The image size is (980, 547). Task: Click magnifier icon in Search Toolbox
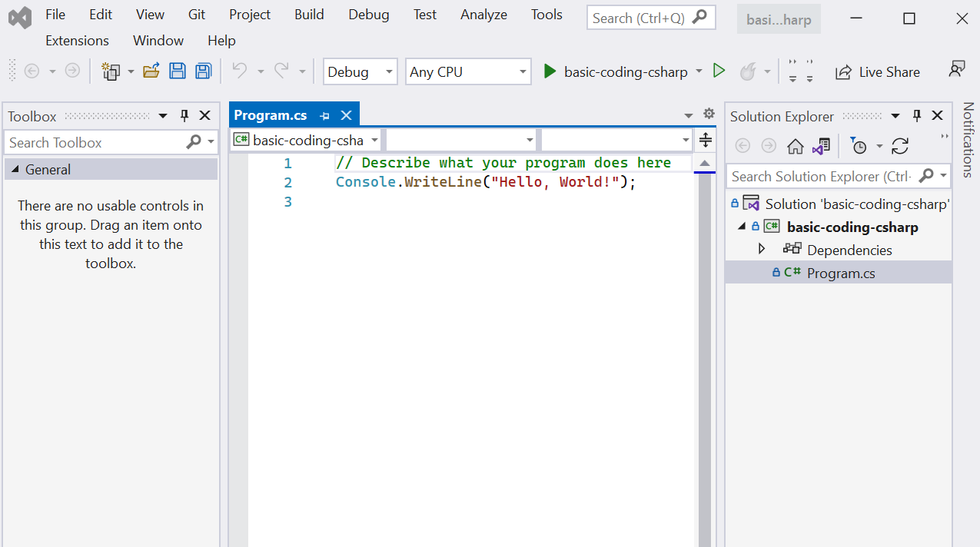194,141
